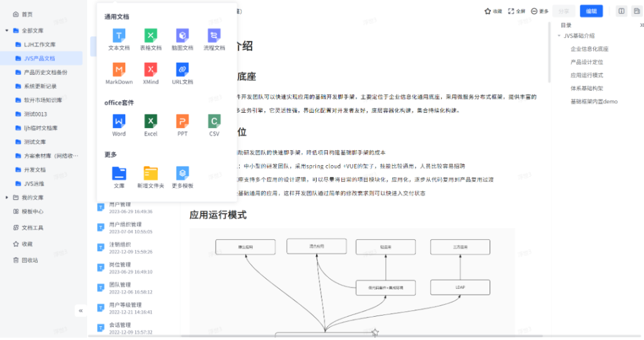Collapse the 目录 outline panel
Viewport: 644px width, 340px height.
coord(642,25)
